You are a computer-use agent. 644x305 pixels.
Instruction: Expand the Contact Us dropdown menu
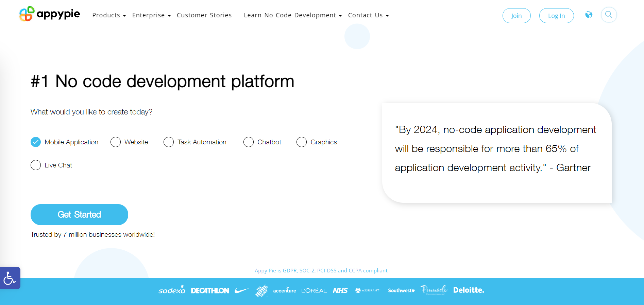[x=369, y=15]
